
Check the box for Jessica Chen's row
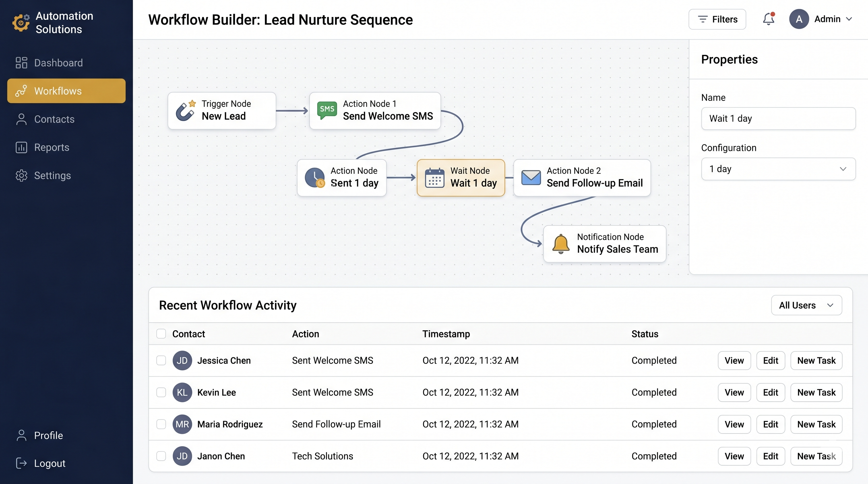click(161, 360)
